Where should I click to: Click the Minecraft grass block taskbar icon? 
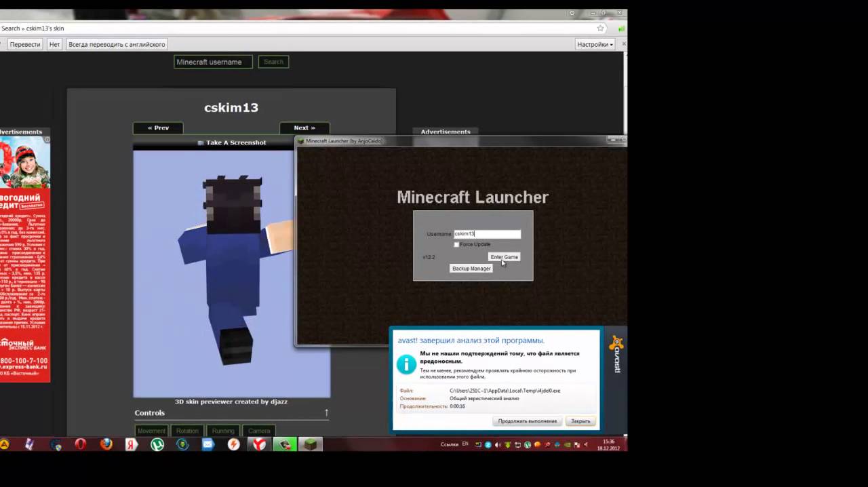coord(310,444)
